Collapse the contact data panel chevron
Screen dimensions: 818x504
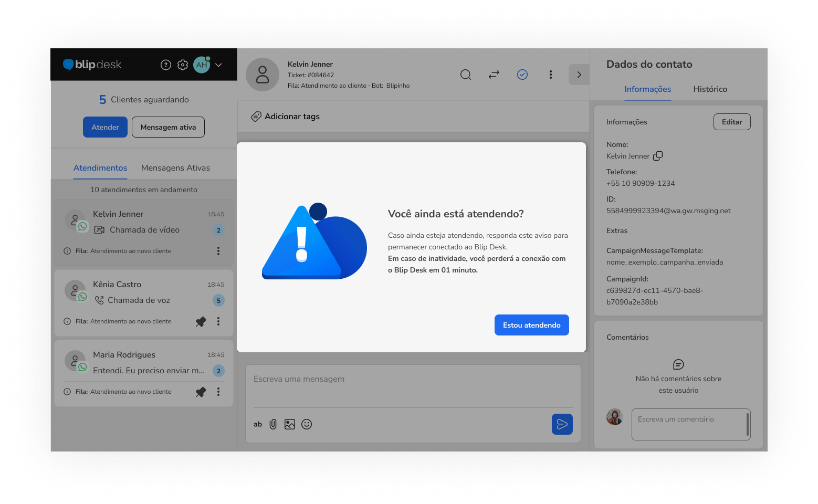579,75
